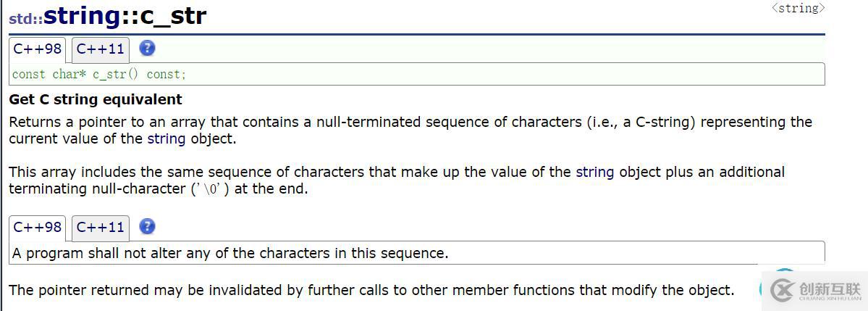The height and width of the screenshot is (311, 868).
Task: Click the 创新互联 watermark text
Action: point(830,289)
